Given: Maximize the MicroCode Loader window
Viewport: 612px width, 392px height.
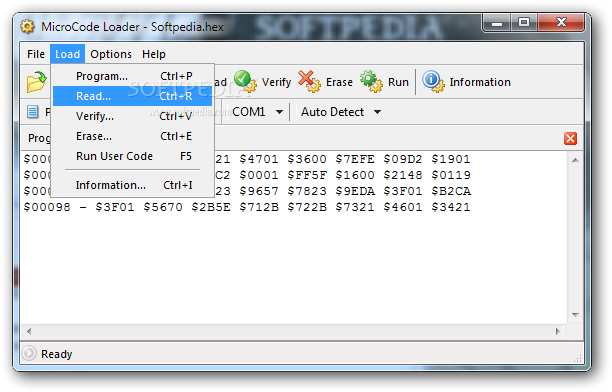Looking at the screenshot, I should tap(524, 23).
